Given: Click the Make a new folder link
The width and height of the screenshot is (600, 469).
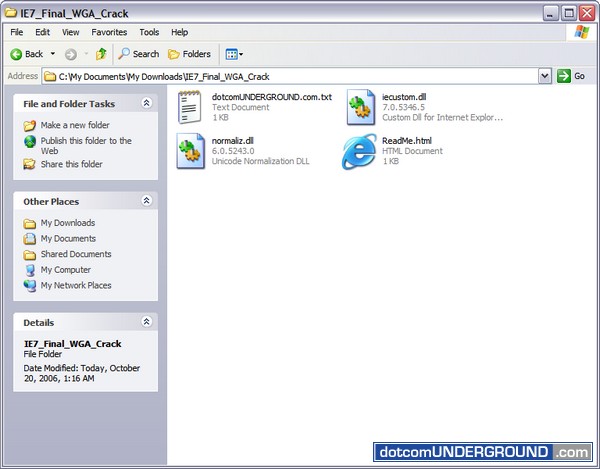Looking at the screenshot, I should tap(75, 125).
